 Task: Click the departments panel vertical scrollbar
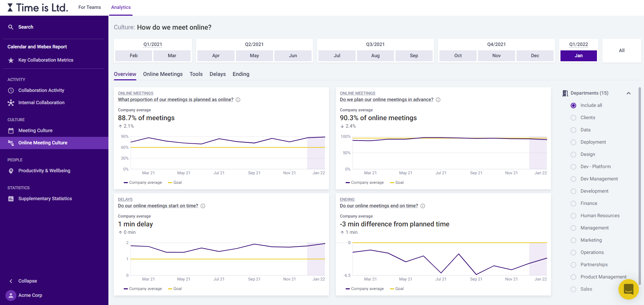(x=640, y=186)
